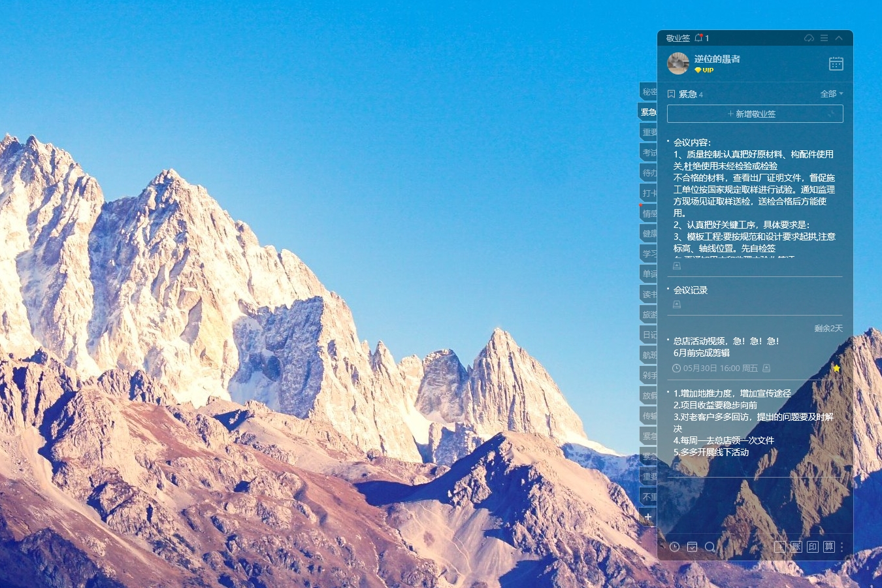Switch to the 传输 category tab

coord(648,416)
